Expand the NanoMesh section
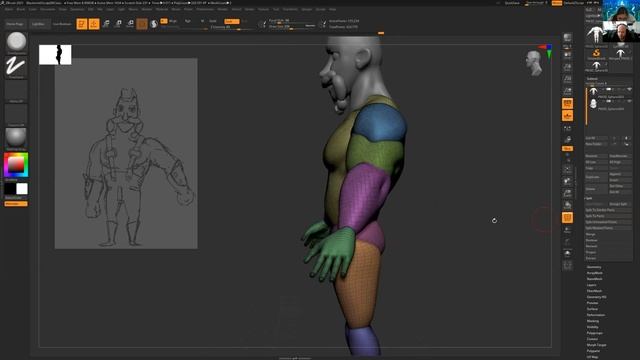 coord(594,279)
